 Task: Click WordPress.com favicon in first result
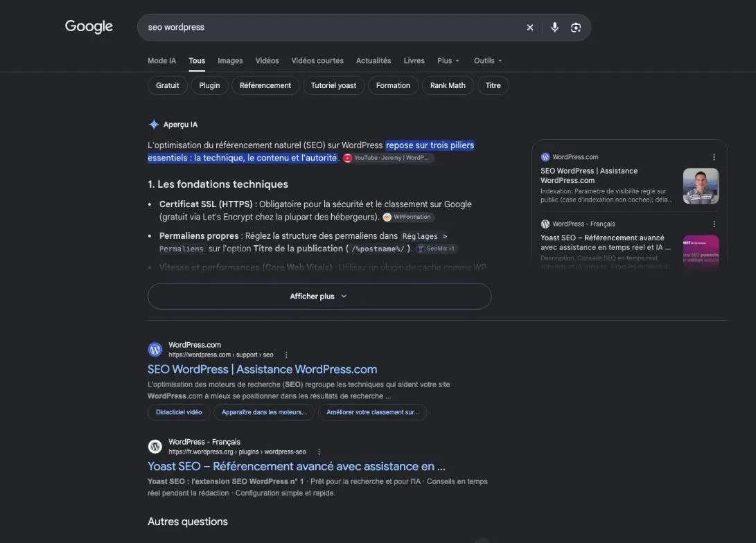click(x=155, y=350)
